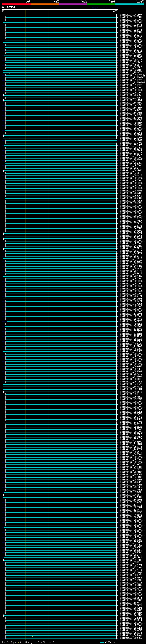This screenshot has height=644, width=146.
Task: Select hit label UniRef100_B5DLK6
Action: [131, 352]
